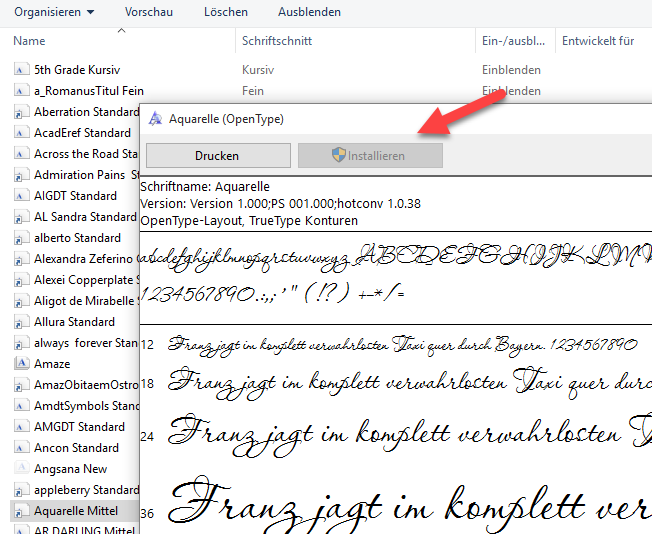Click the Aberration Standard font icon
This screenshot has width=652, height=534.
pyautogui.click(x=21, y=112)
